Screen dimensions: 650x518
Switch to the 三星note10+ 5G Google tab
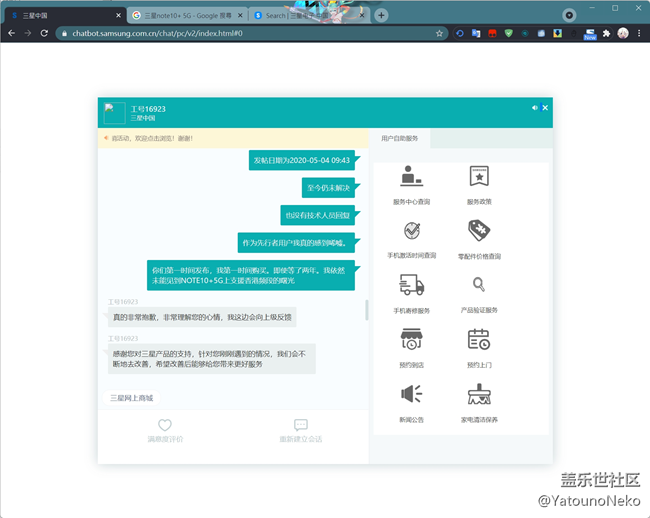[x=187, y=15]
